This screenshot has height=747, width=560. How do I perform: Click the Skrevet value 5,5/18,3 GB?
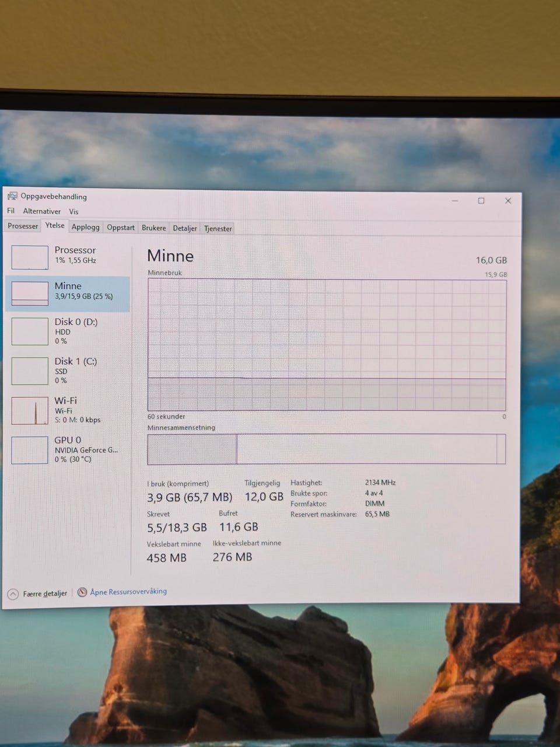click(x=177, y=528)
